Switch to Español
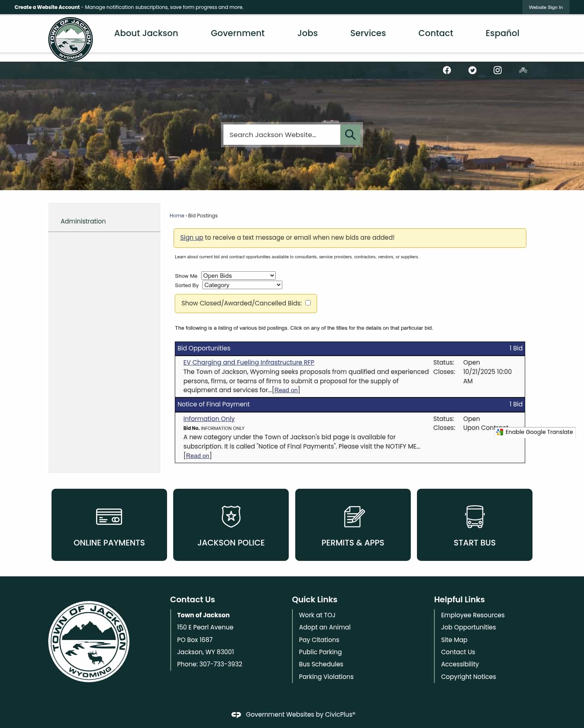Viewport: 584px width, 728px height. coord(502,33)
